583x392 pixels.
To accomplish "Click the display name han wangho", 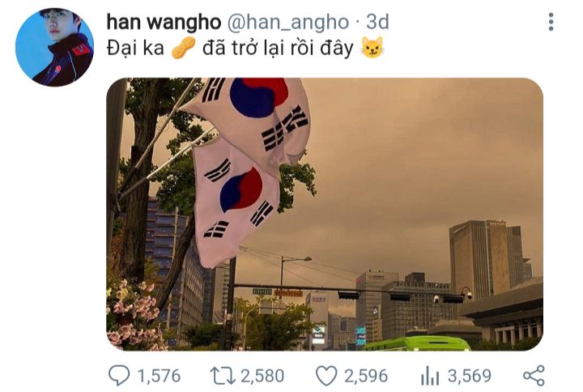I will tap(164, 23).
